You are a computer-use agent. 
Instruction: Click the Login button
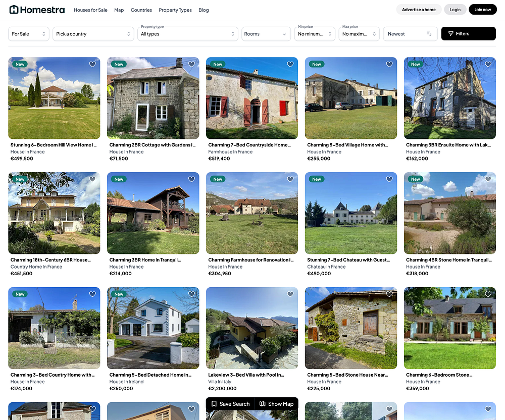(x=455, y=10)
